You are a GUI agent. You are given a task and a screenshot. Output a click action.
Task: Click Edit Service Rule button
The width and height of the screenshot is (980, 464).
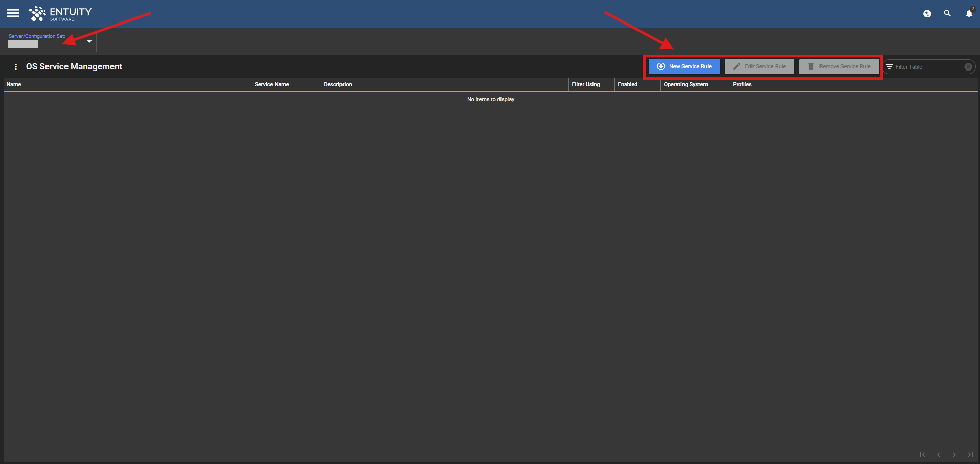[x=759, y=67]
